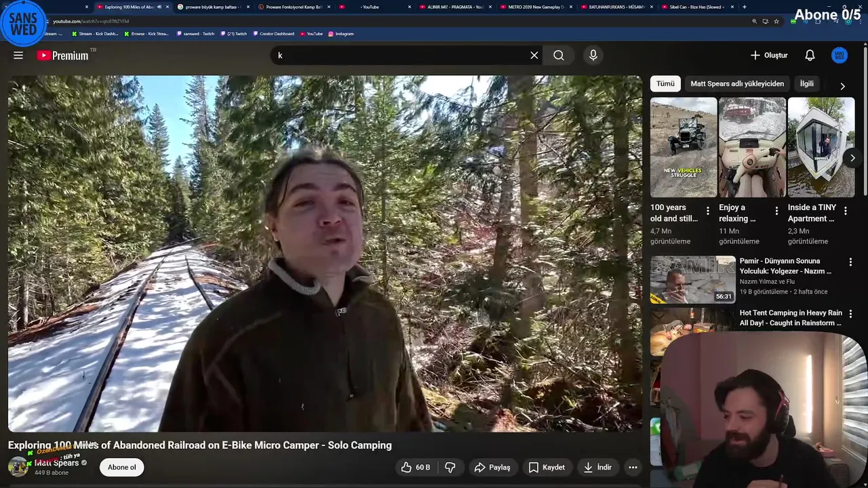Open the '(21) Twitch' bookmark
This screenshot has height=488, width=868.
(233, 33)
